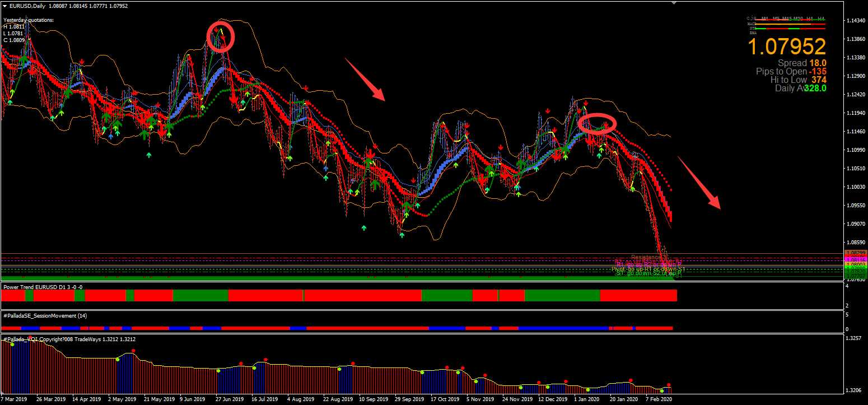Click the '20 Jan 2020' date label

(624, 399)
